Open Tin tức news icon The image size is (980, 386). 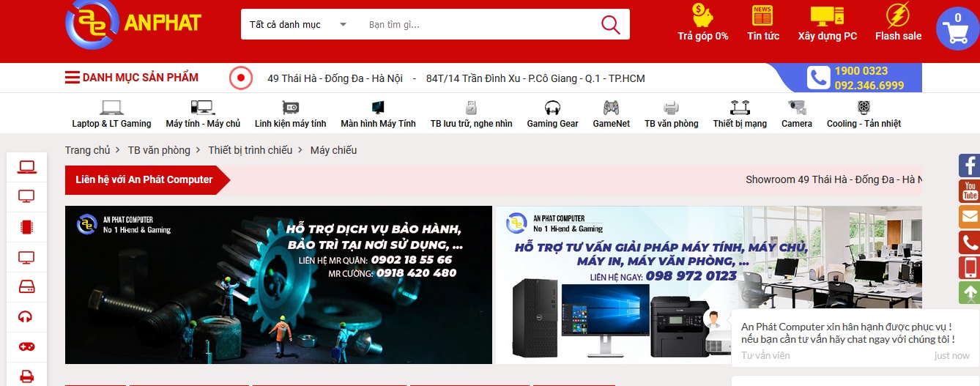762,15
